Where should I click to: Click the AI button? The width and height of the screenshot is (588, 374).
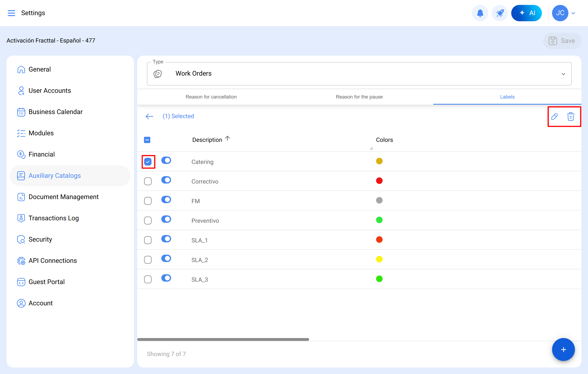click(x=526, y=13)
